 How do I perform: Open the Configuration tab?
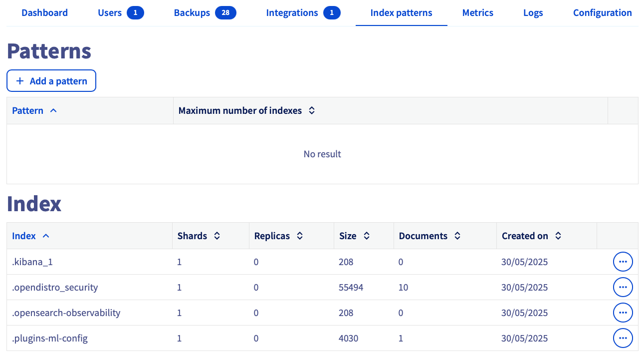[603, 13]
